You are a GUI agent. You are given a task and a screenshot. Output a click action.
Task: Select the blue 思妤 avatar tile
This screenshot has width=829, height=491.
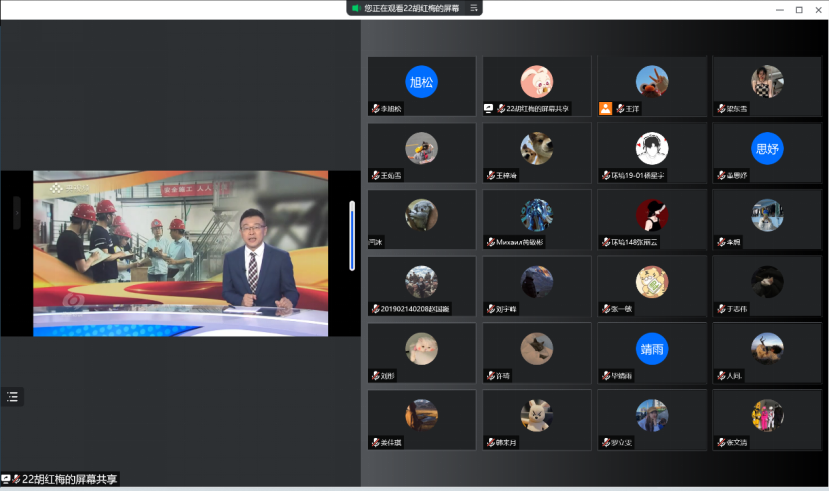[x=767, y=148]
